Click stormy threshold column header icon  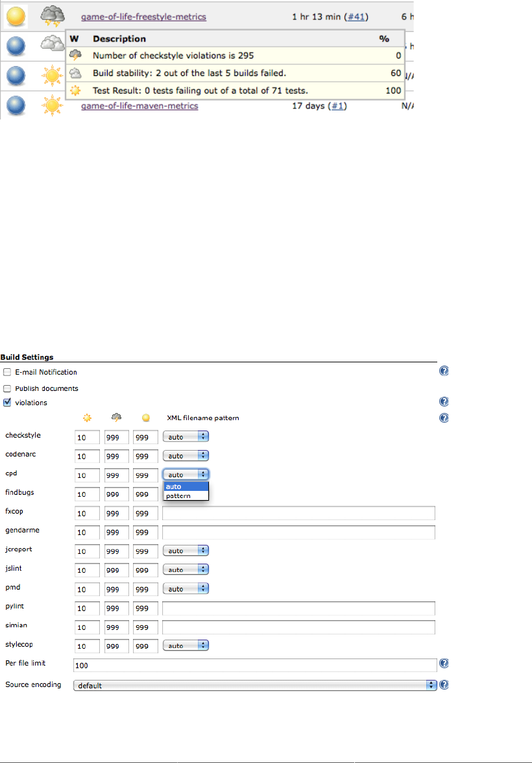point(116,417)
